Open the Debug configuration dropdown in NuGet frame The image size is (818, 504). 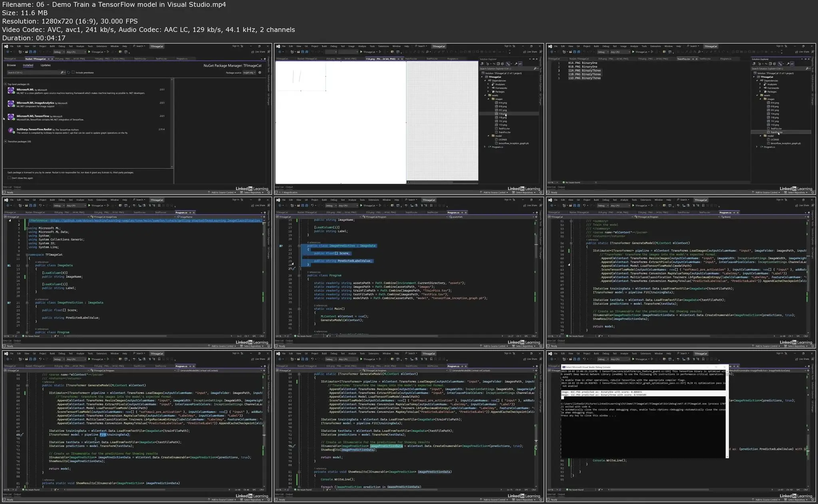[x=58, y=52]
